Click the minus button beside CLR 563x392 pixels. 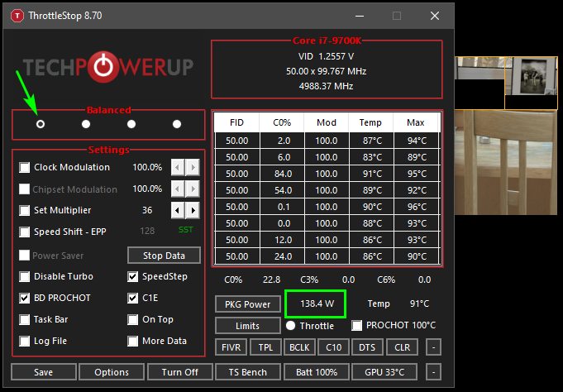[433, 347]
